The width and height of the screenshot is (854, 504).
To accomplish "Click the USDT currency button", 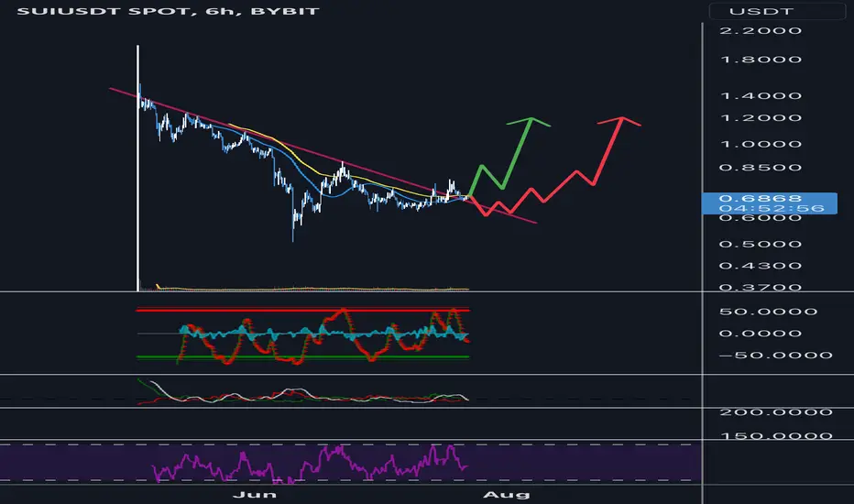I will pos(777,11).
